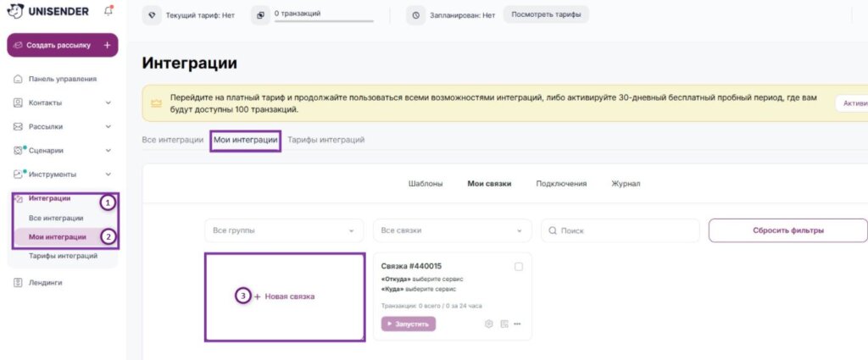This screenshot has height=360, width=868.
Task: Click the partially visible trial activation button
Action: pos(851,103)
